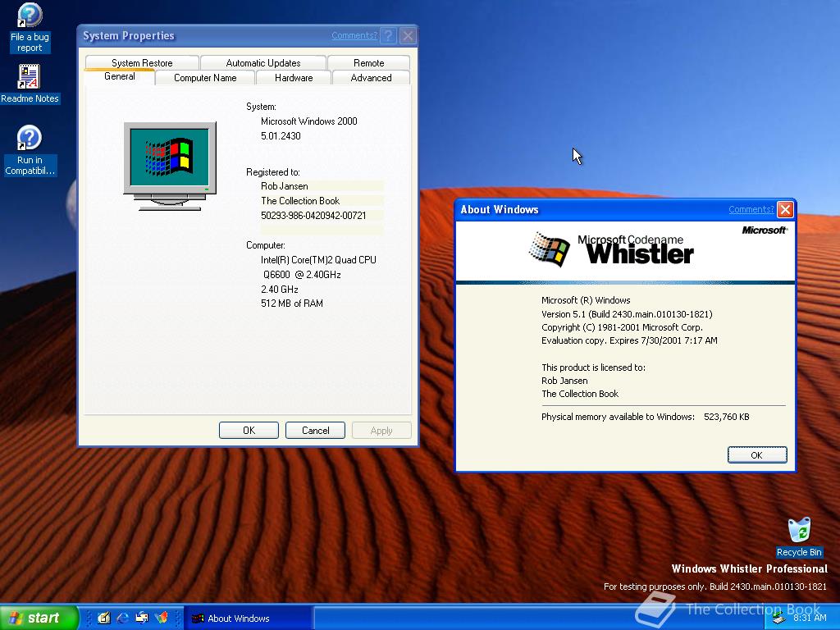Click the Windows monitor image in System Properties
840x630 pixels.
[170, 166]
